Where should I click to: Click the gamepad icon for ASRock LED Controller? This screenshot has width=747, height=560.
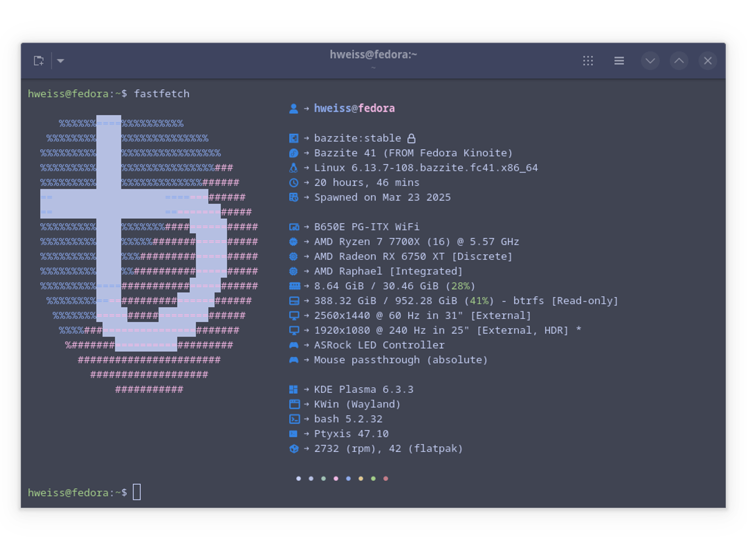pyautogui.click(x=294, y=345)
